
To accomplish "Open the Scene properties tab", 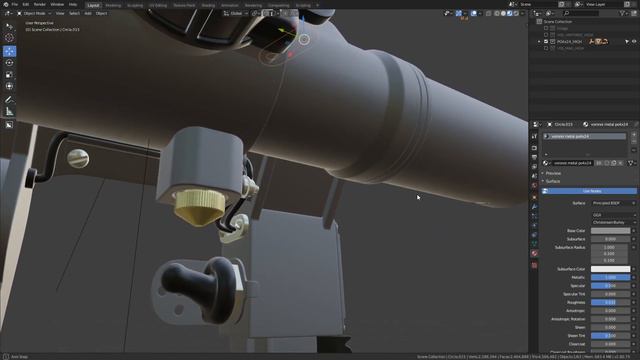I will coord(534,176).
